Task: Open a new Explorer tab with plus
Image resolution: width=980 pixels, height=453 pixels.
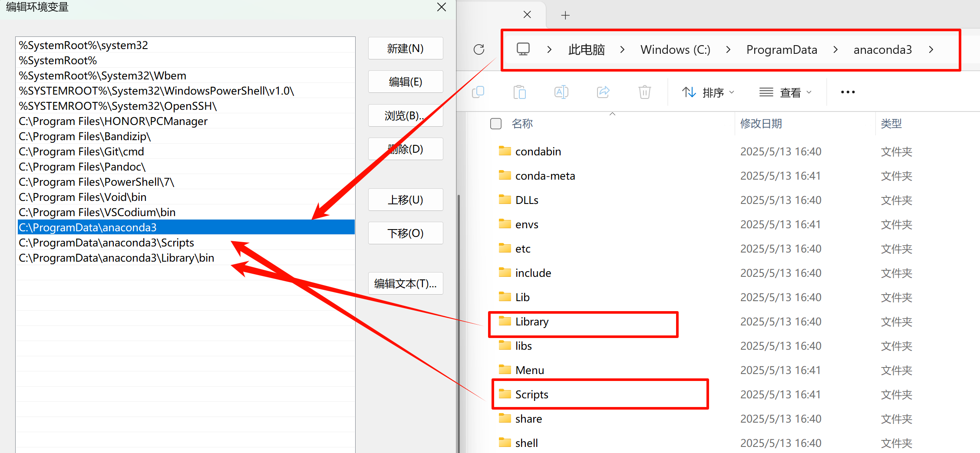Action: coord(565,16)
